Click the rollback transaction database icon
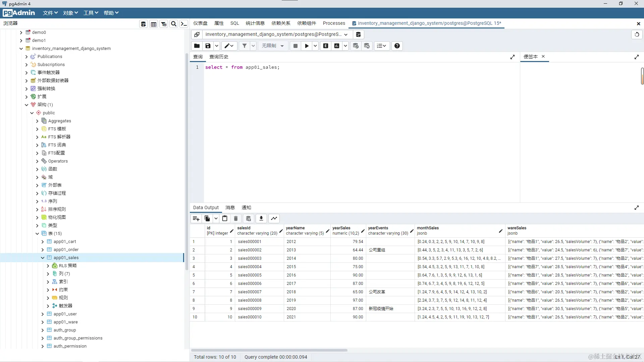 click(x=367, y=46)
